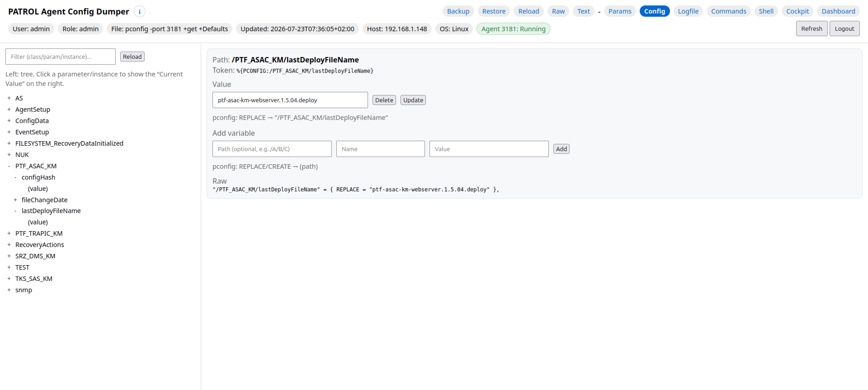Expand the TKS_SAS_KM tree node

click(9, 278)
